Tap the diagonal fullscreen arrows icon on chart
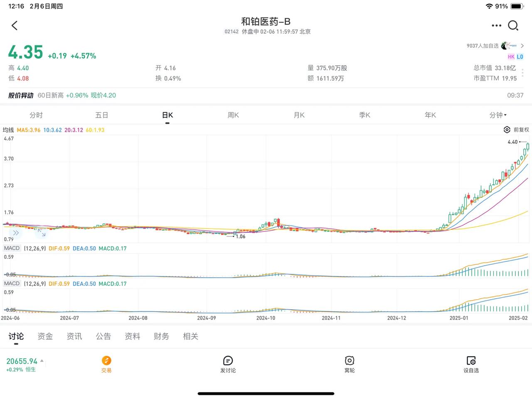The width and height of the screenshot is (532, 399). tap(41, 232)
